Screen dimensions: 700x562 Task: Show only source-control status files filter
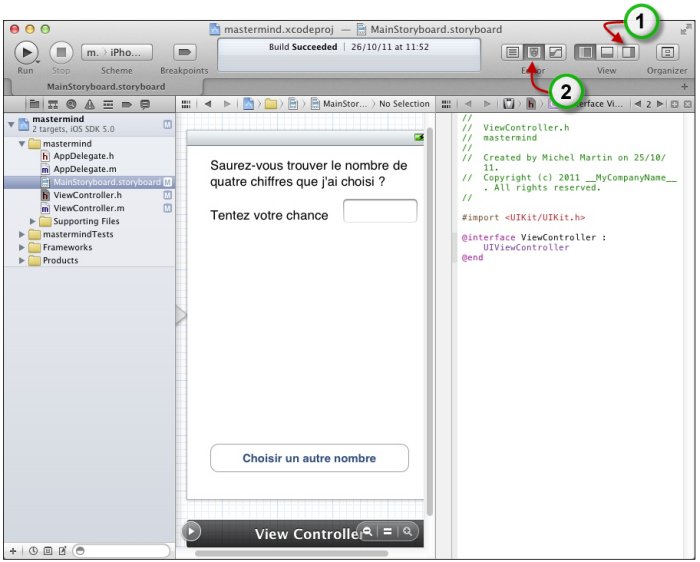(x=48, y=551)
